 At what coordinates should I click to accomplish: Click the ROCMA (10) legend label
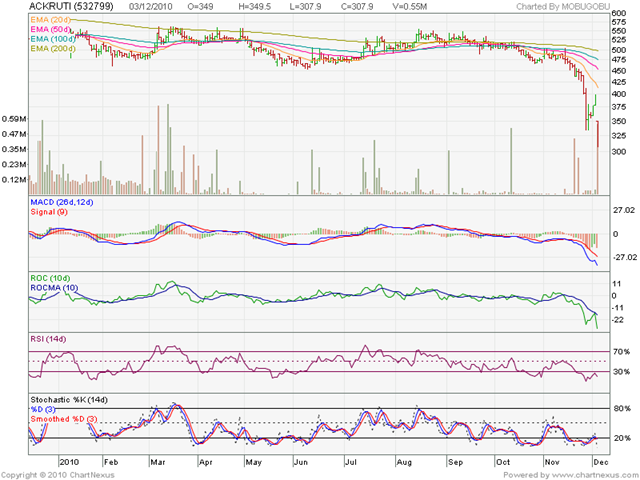tap(54, 288)
